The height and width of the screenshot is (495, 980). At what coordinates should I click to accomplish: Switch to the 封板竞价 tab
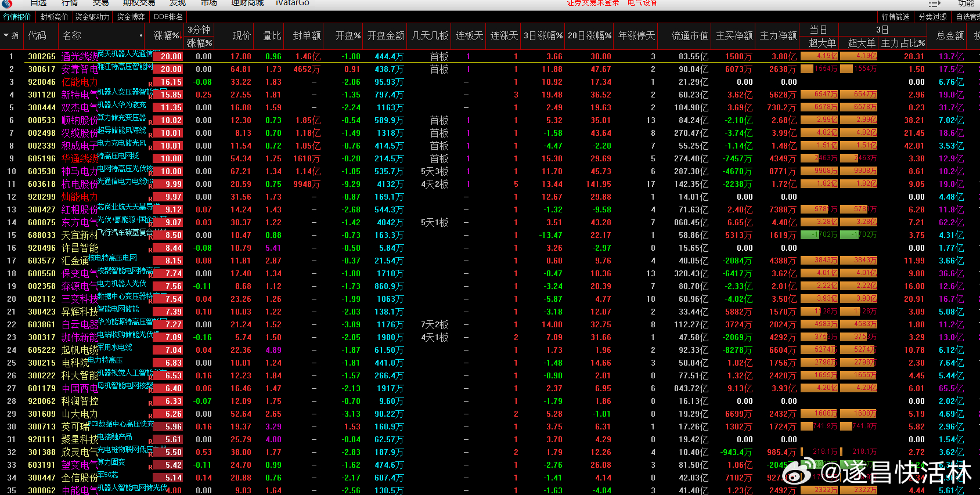pyautogui.click(x=54, y=17)
